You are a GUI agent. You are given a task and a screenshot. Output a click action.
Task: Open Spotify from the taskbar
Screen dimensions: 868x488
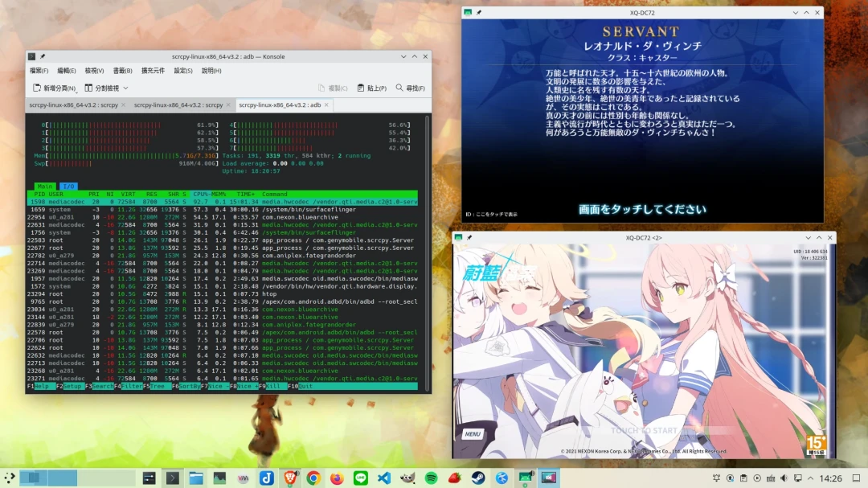click(431, 478)
